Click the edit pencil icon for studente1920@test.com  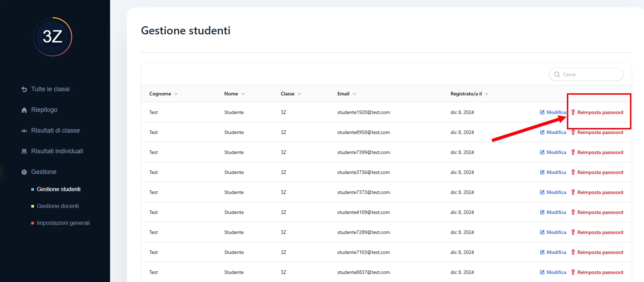click(542, 112)
